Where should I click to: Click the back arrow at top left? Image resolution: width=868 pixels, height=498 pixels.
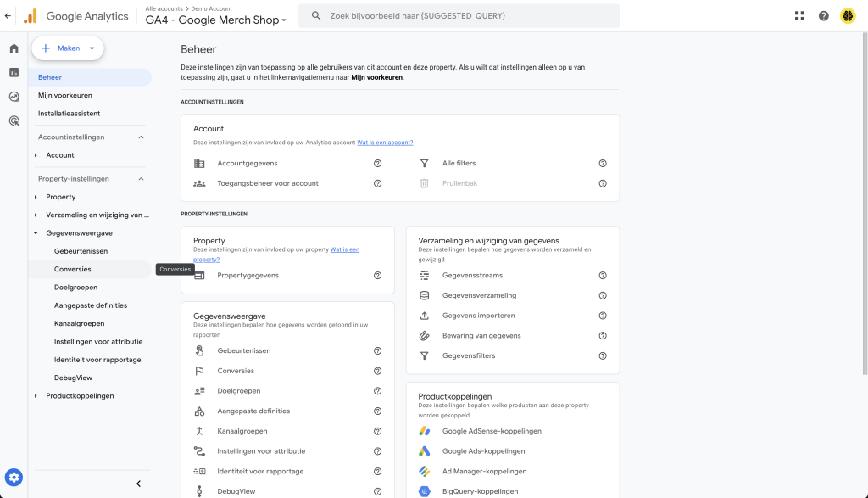(x=8, y=15)
